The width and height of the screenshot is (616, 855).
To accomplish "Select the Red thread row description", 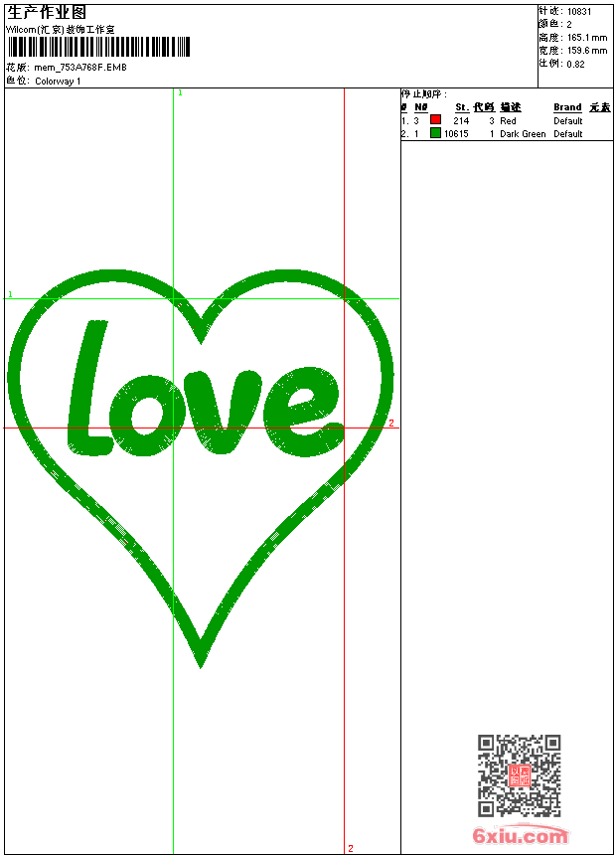I will tap(508, 121).
